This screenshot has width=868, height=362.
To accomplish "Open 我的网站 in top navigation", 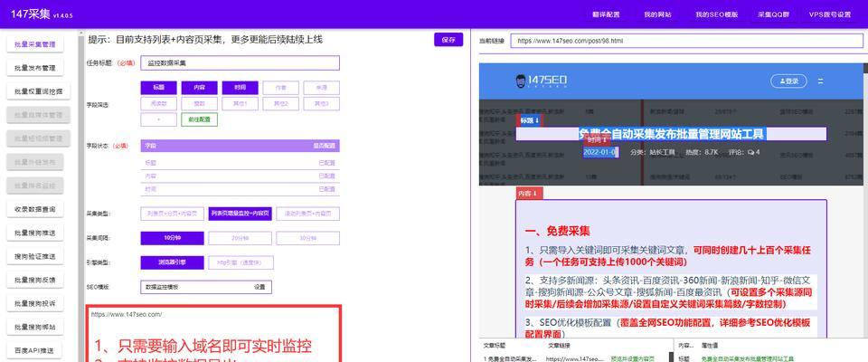I will click(x=657, y=14).
